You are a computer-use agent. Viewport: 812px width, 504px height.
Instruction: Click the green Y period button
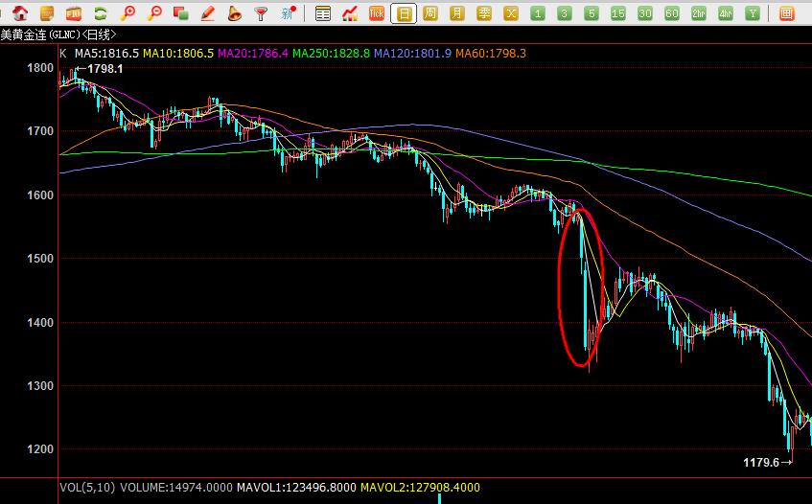pos(753,13)
